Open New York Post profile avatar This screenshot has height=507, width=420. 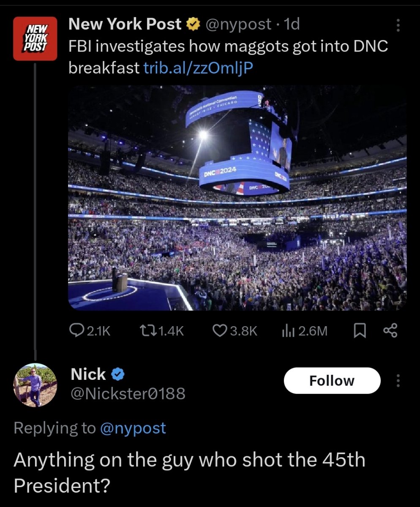tap(35, 38)
